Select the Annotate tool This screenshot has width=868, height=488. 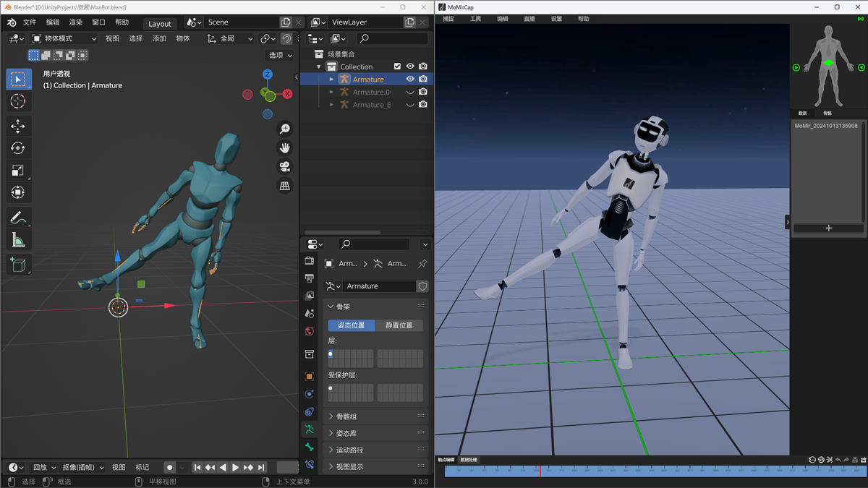pyautogui.click(x=19, y=217)
